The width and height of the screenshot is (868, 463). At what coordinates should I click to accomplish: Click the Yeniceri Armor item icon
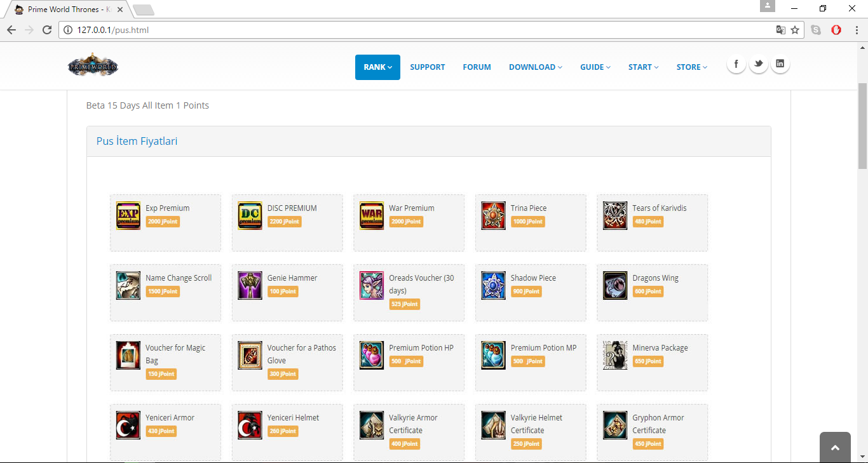click(x=128, y=425)
